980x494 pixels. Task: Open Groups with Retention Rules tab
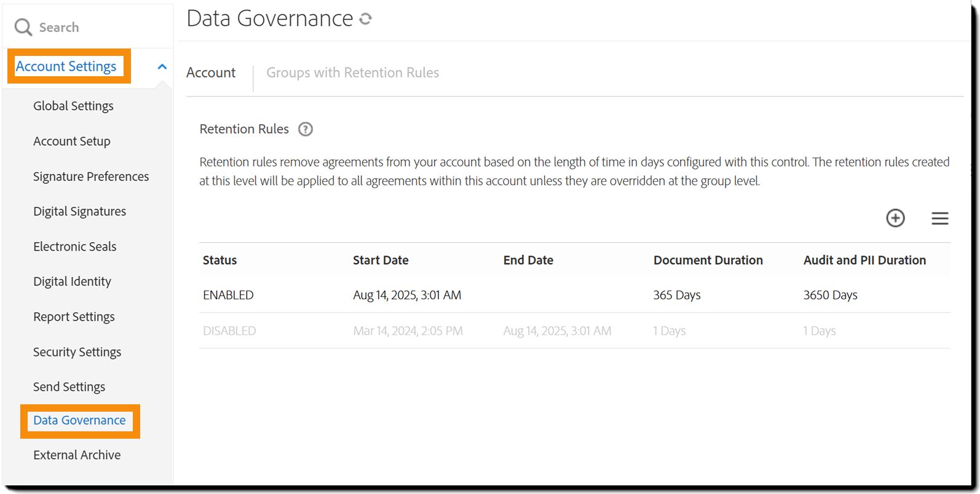click(x=352, y=73)
